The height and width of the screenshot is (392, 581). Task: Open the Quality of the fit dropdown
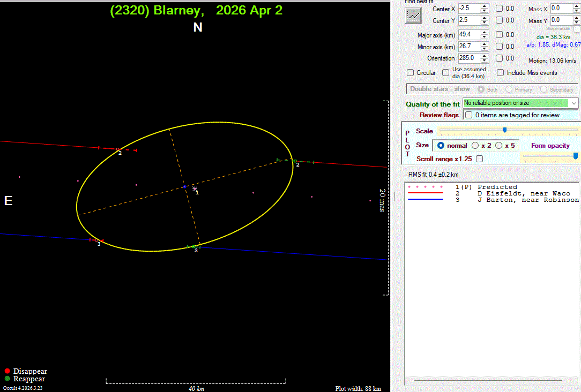574,103
